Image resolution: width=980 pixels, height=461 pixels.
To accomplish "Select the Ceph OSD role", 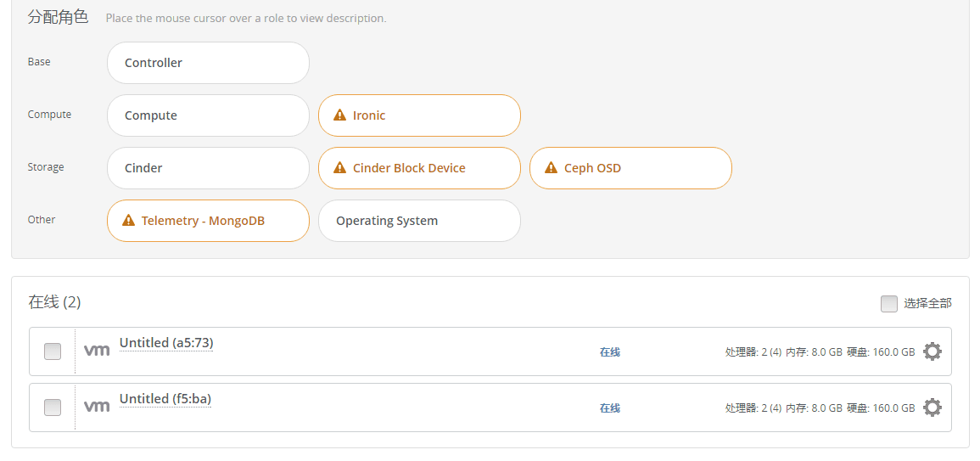I will (630, 167).
